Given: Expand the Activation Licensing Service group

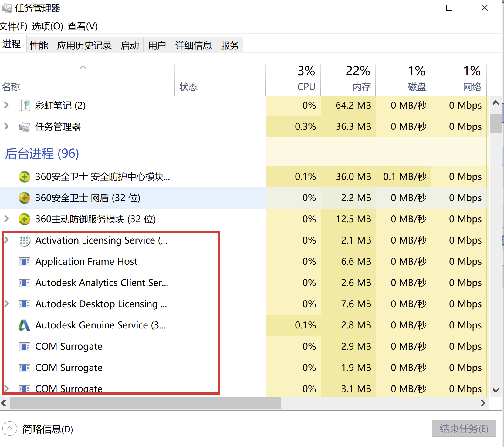Looking at the screenshot, I should [6, 240].
